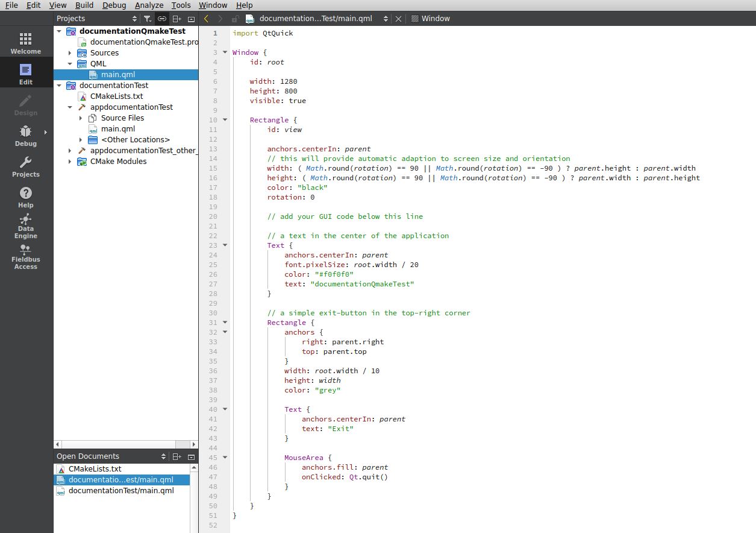Screen dimensions: 756x533
Task: Toggle synchronize with editor link icon
Action: [x=161, y=19]
